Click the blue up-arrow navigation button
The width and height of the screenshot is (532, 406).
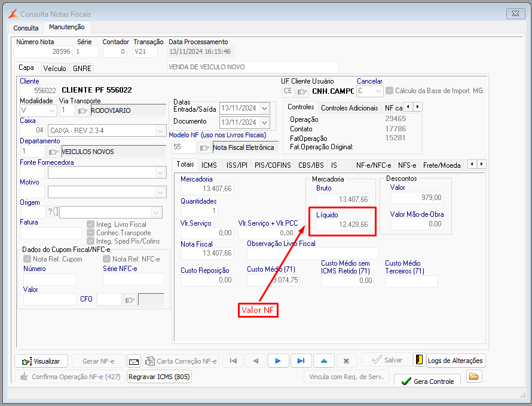[323, 361]
